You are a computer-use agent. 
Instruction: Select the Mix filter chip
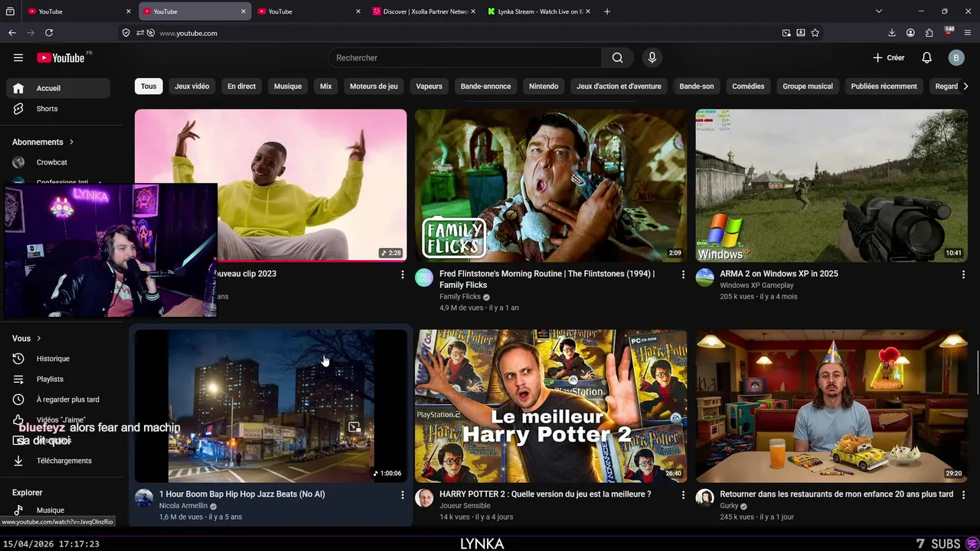325,86
